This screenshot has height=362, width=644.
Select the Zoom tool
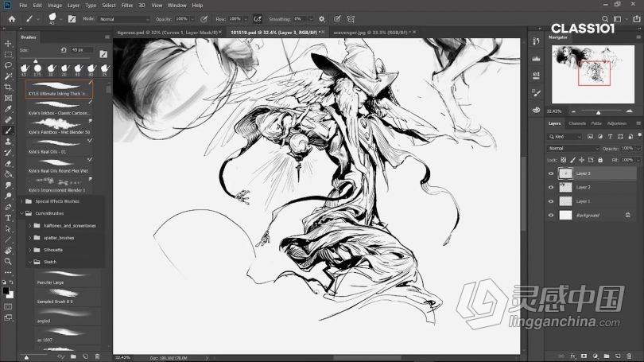click(x=8, y=261)
